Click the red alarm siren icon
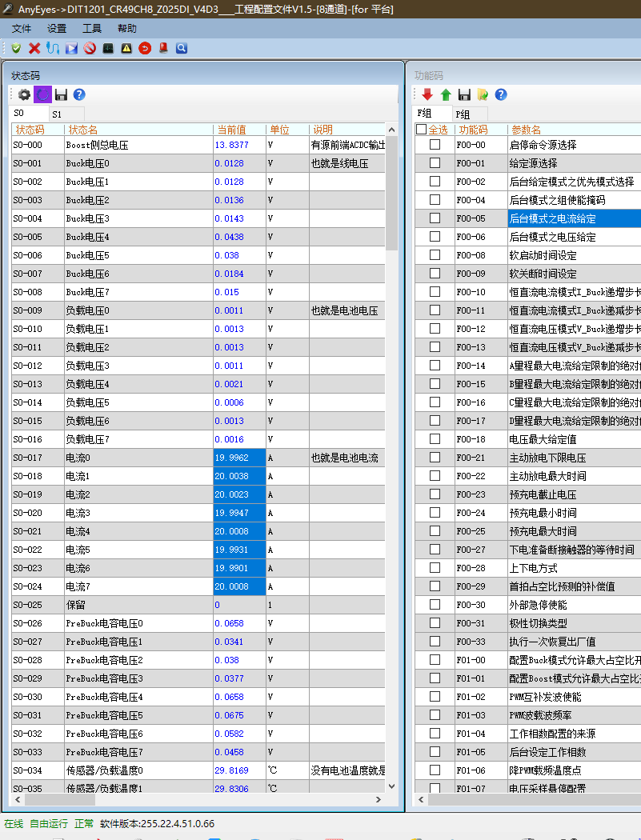Viewport: 641px width, 840px height. point(163,48)
